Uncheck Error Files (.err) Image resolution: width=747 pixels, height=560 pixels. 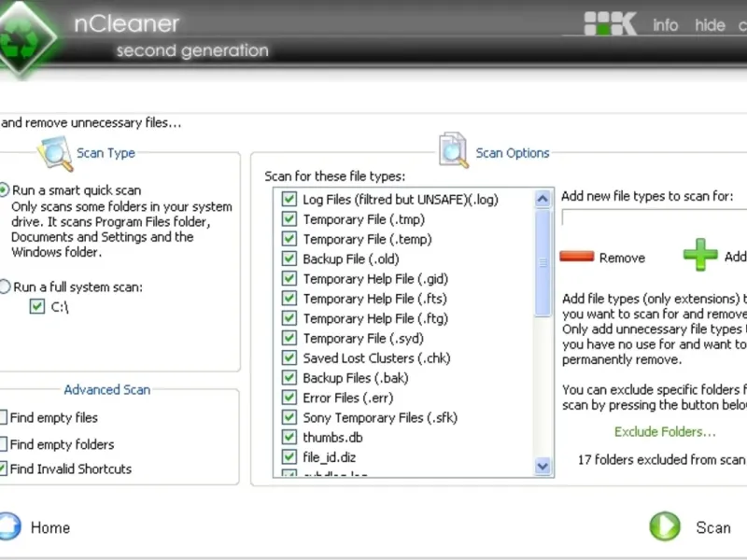tap(289, 398)
